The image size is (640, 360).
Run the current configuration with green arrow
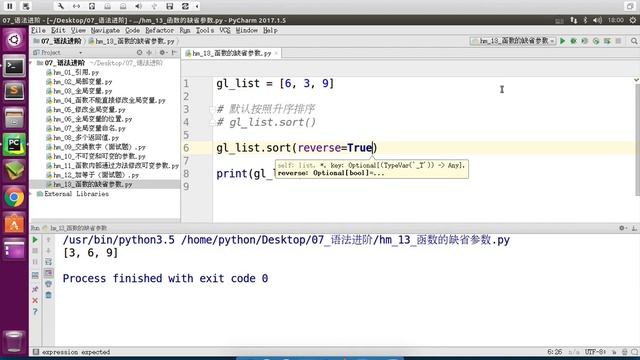pyautogui.click(x=562, y=41)
